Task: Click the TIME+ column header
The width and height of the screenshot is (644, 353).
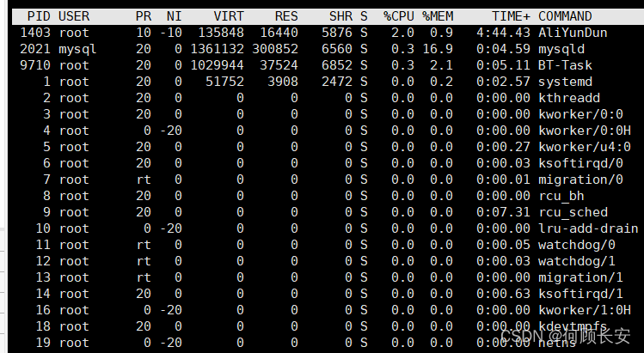Action: point(511,16)
